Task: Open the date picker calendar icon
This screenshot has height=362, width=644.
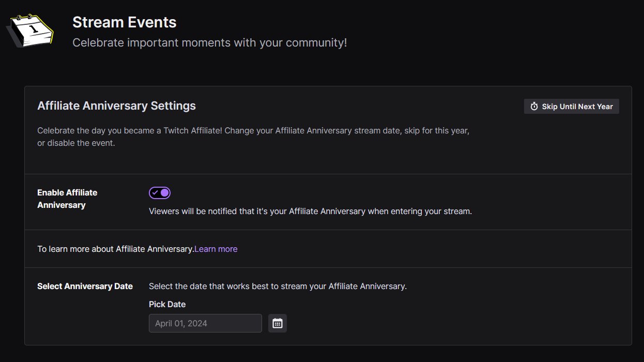Action: pos(278,323)
